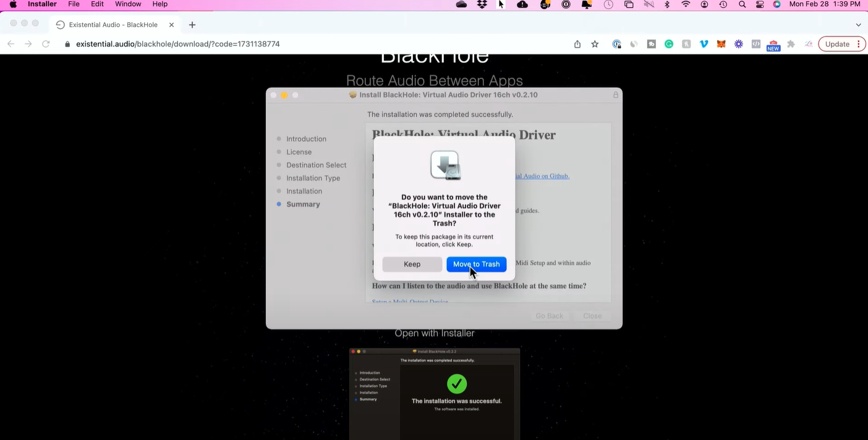This screenshot has width=868, height=440.
Task: Click Route Audio Between Apps heading
Action: [435, 81]
